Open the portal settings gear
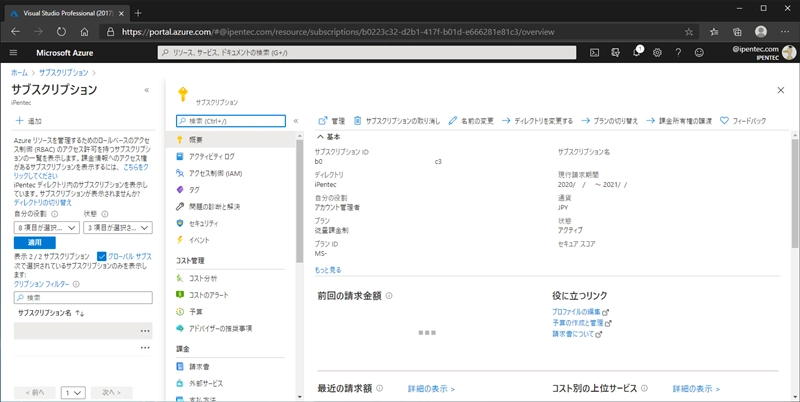This screenshot has width=800, height=402. [x=657, y=53]
